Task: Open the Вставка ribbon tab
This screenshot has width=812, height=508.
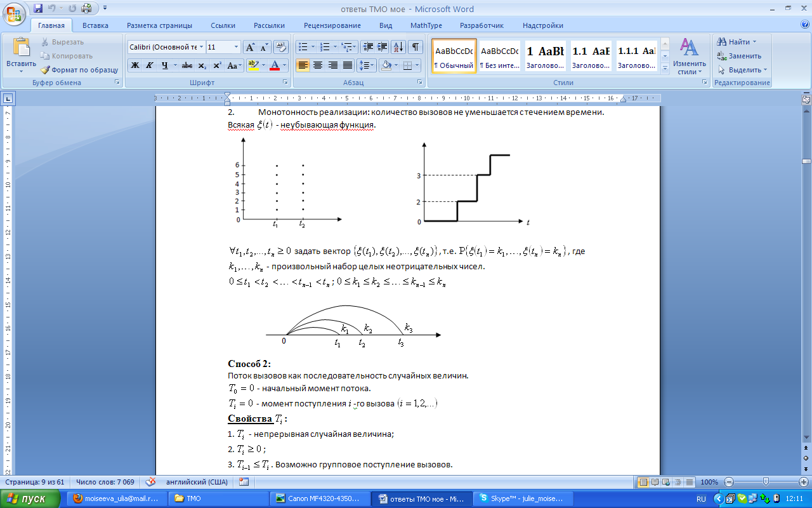Action: pos(95,25)
